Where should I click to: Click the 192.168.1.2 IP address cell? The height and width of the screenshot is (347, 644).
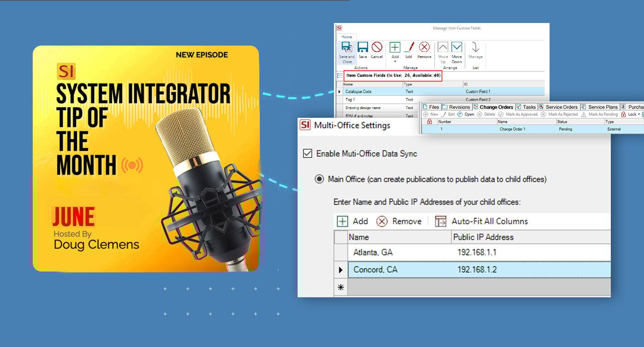(531, 270)
